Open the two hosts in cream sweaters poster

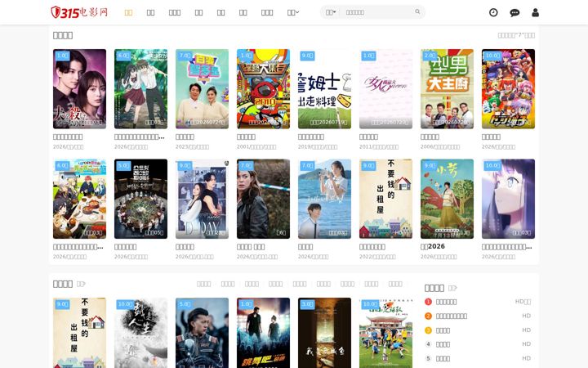click(203, 88)
